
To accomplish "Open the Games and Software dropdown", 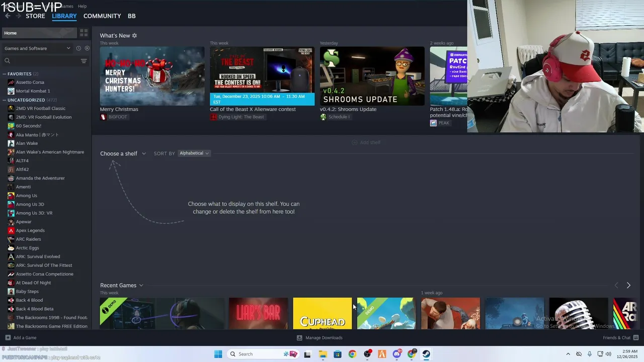I will click(x=37, y=48).
